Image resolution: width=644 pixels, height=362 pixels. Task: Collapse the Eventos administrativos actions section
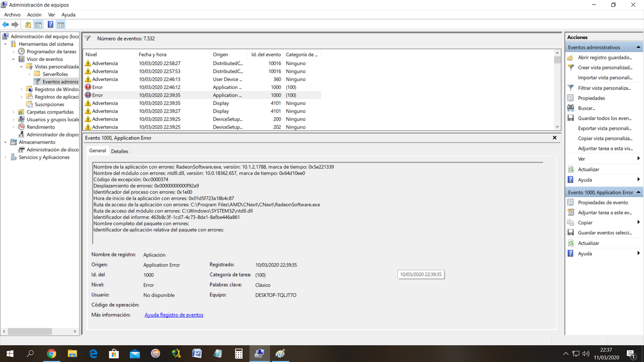point(638,47)
